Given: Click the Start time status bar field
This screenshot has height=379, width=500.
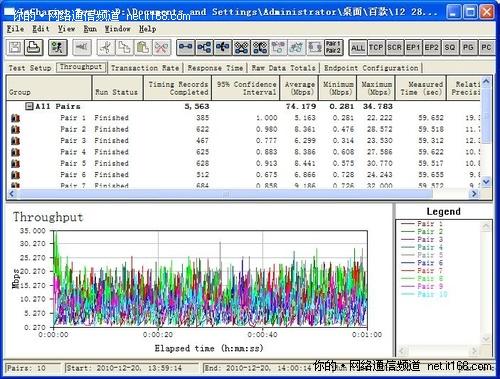Looking at the screenshot, I should pyautogui.click(x=132, y=368).
